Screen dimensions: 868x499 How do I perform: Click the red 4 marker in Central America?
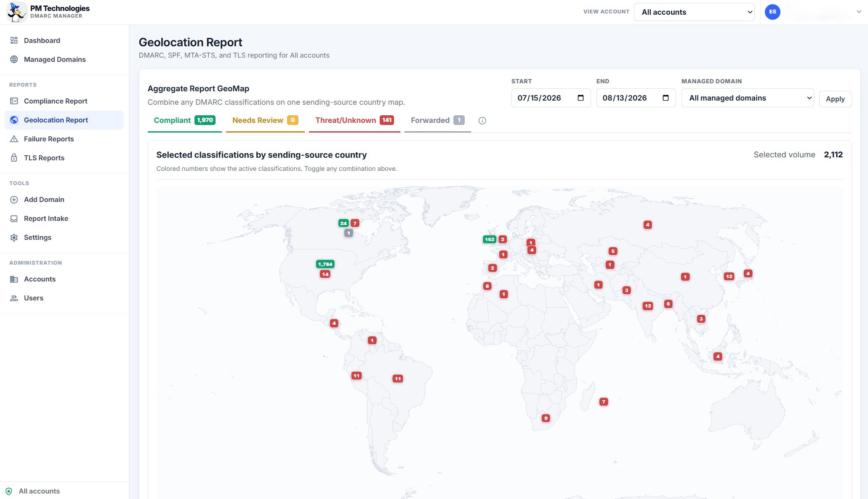tap(334, 323)
